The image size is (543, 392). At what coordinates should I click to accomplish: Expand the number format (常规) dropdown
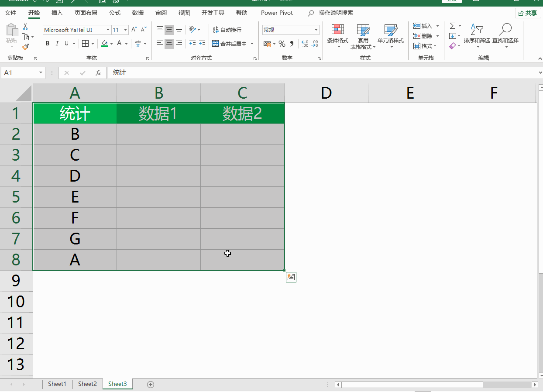pyautogui.click(x=316, y=30)
